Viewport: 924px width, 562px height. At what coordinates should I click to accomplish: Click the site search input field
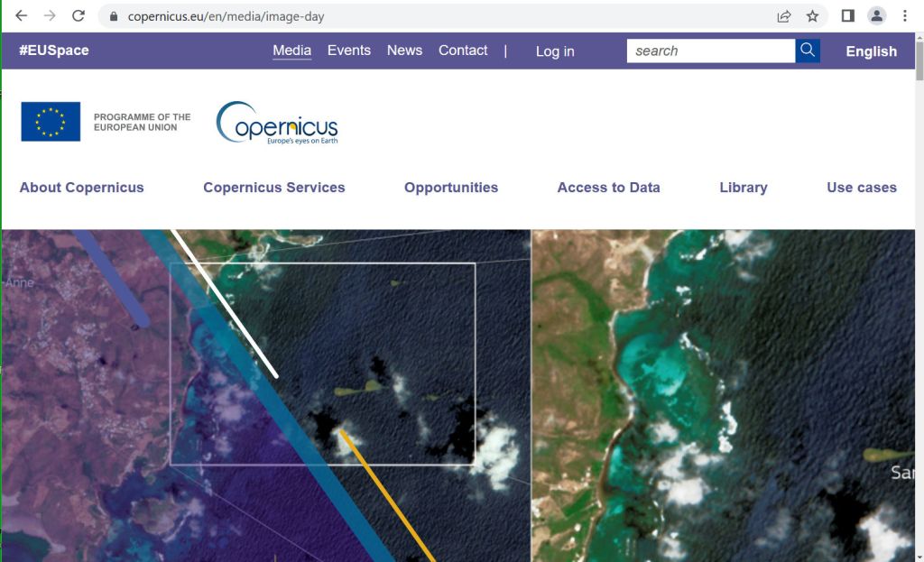pyautogui.click(x=710, y=51)
